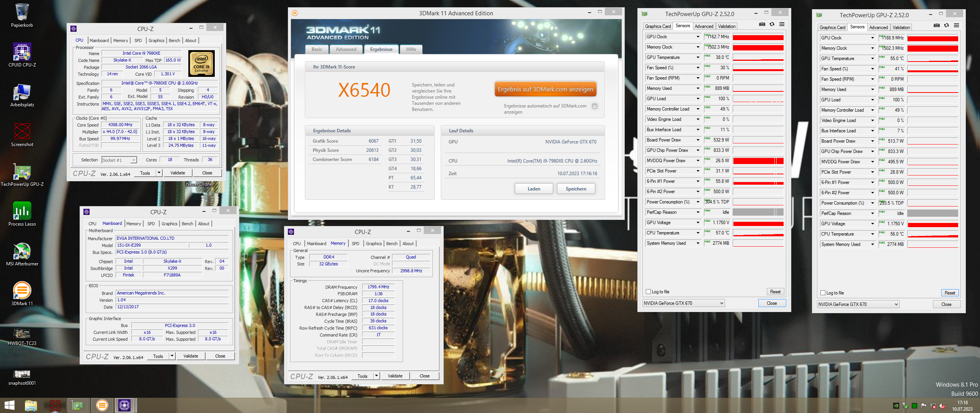This screenshot has width=980, height=413.
Task: Click Laden button in 3DMark 11
Action: click(x=534, y=189)
